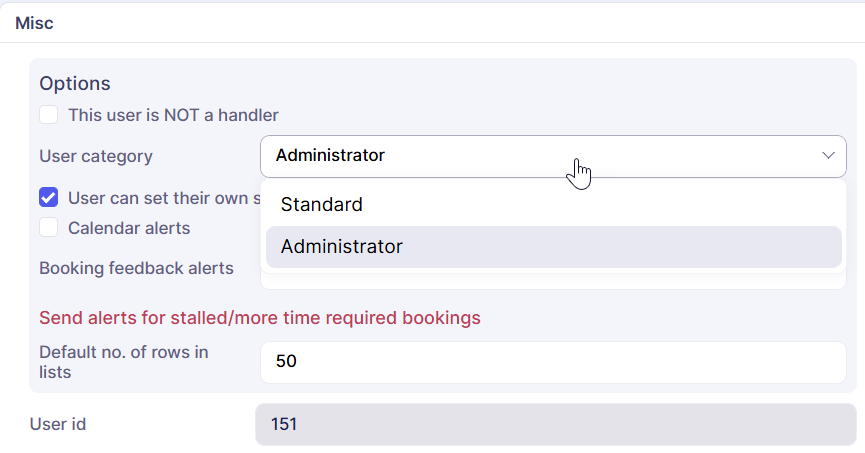The height and width of the screenshot is (453, 865).
Task: Select Standard from the category list
Action: (322, 205)
